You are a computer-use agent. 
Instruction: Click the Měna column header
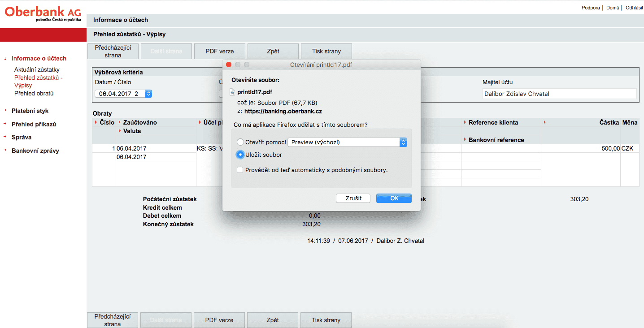630,122
